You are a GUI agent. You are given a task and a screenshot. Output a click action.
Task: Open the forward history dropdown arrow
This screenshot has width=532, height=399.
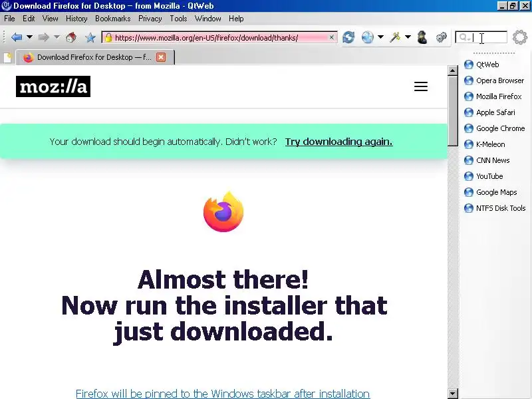point(57,37)
